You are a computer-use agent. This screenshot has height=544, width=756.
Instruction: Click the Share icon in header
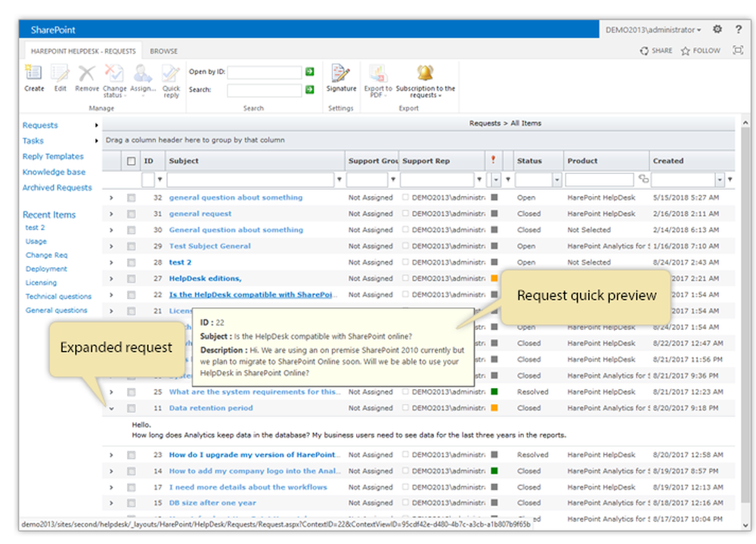point(644,51)
